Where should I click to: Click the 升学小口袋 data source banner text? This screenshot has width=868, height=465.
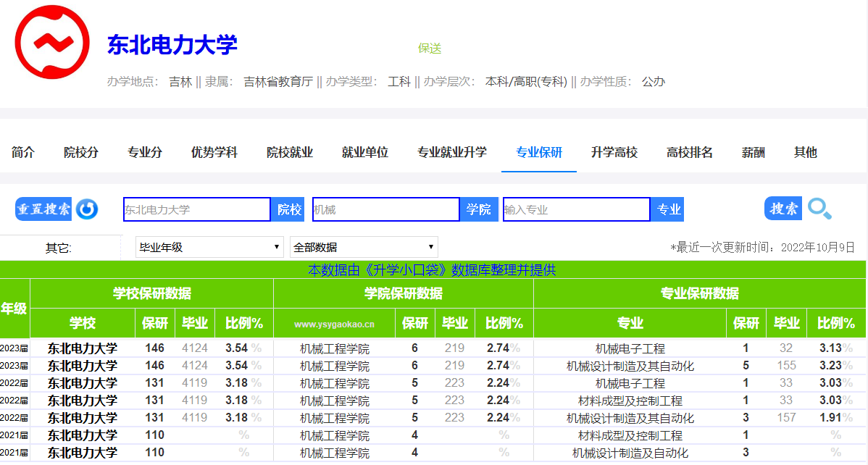click(x=432, y=270)
